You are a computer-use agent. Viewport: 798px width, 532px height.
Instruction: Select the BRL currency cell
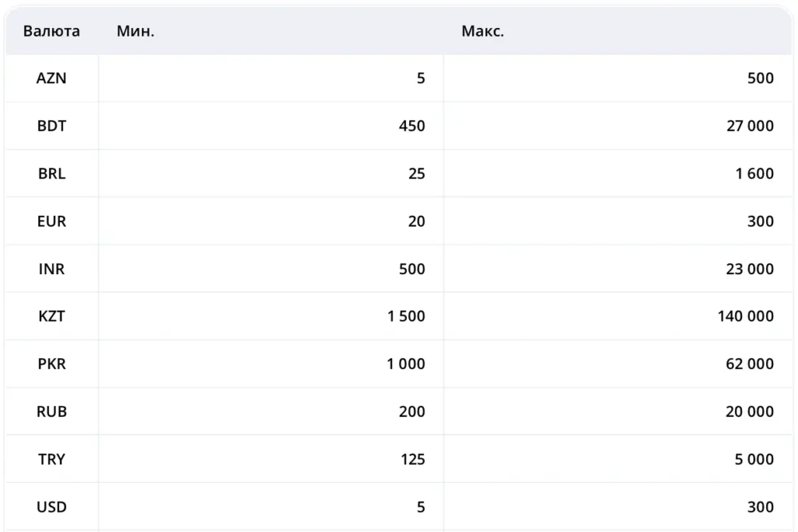51,174
